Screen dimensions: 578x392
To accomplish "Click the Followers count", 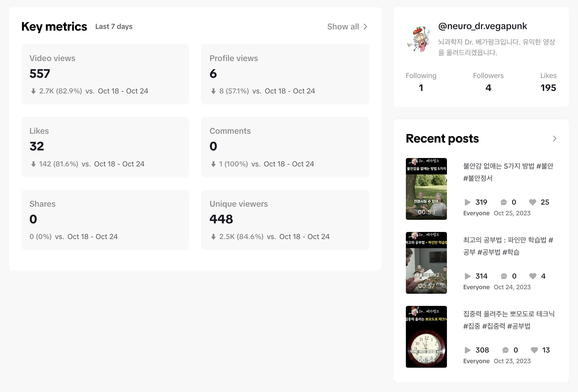I will coord(488,88).
